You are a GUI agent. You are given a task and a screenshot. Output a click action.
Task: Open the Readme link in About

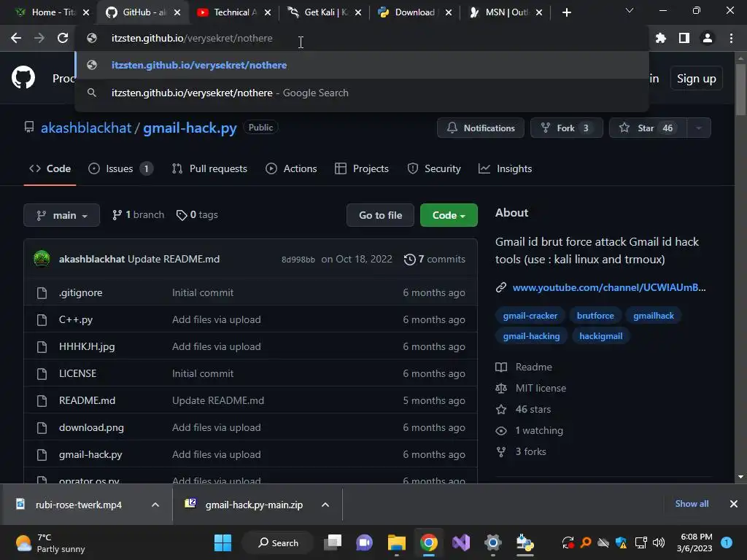coord(533,367)
